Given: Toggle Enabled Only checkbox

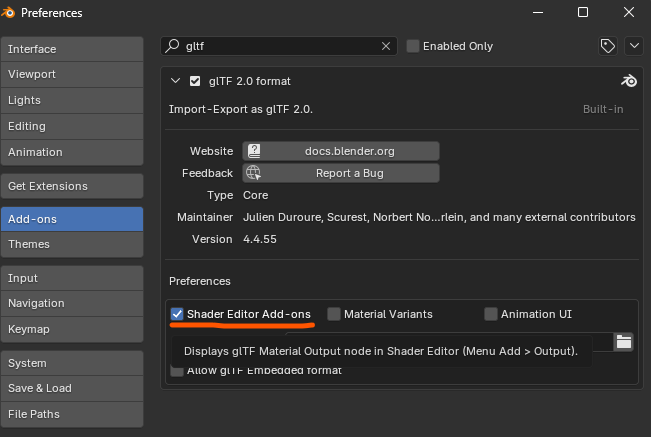Looking at the screenshot, I should pos(413,46).
